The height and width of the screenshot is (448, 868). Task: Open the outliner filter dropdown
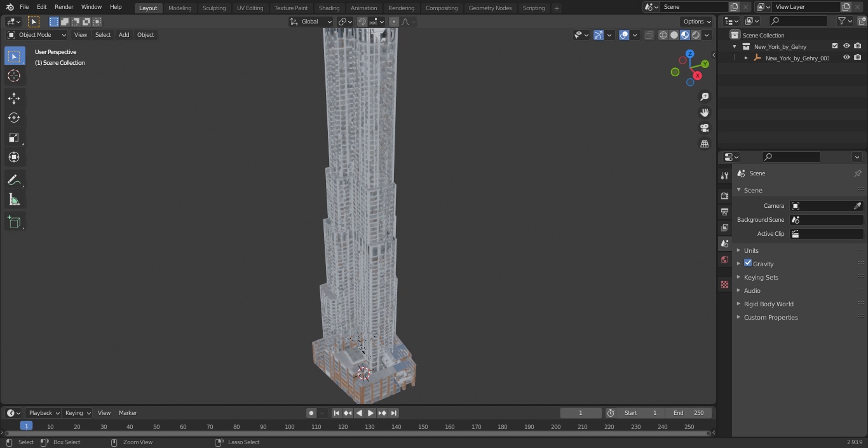pyautogui.click(x=844, y=21)
